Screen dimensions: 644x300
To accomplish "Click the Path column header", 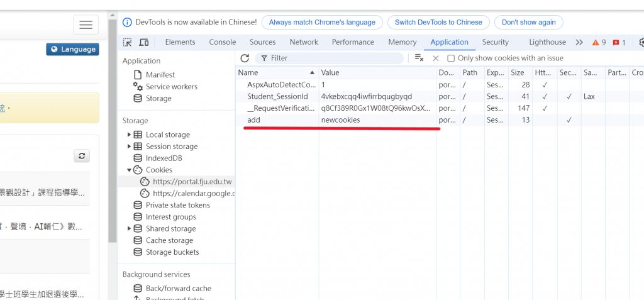I will [472, 73].
